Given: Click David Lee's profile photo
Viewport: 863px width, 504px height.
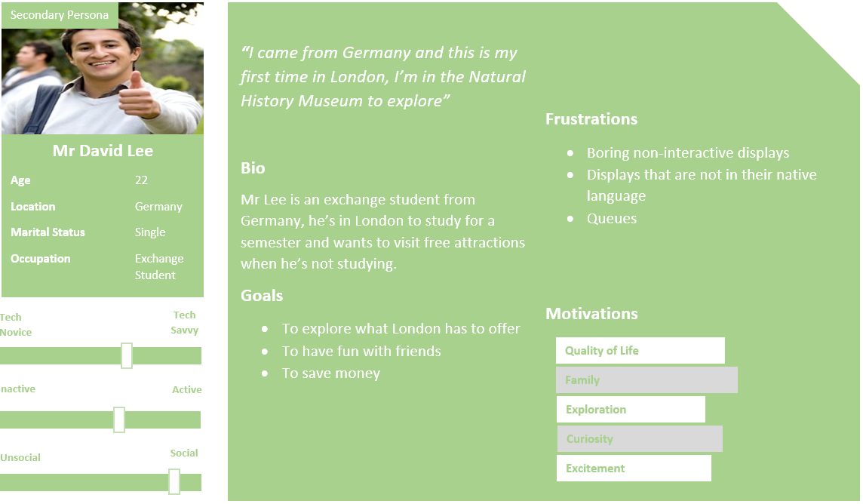Looking at the screenshot, I should pyautogui.click(x=103, y=68).
